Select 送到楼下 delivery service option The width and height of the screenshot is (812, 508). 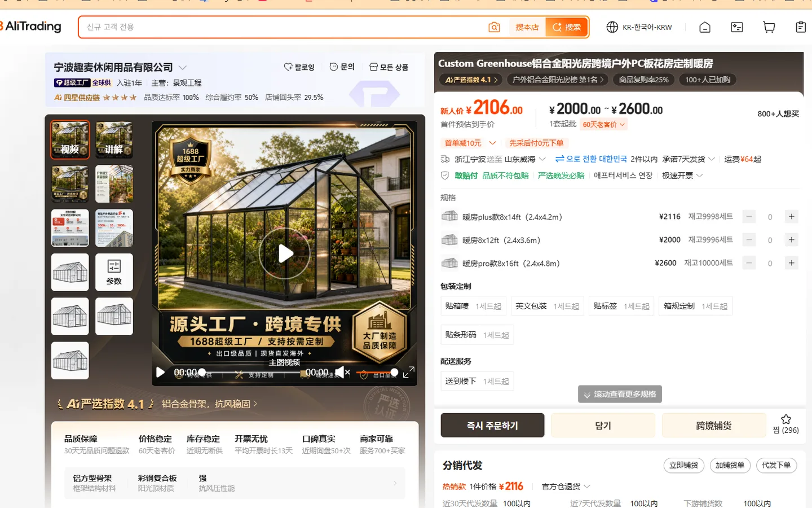(477, 381)
